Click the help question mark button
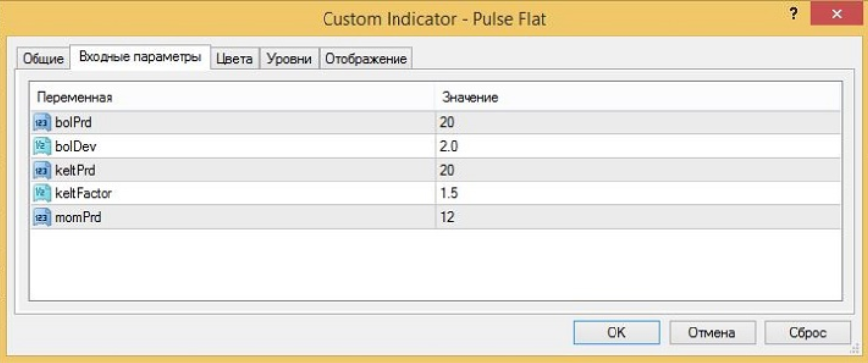This screenshot has height=363, width=868. (793, 15)
